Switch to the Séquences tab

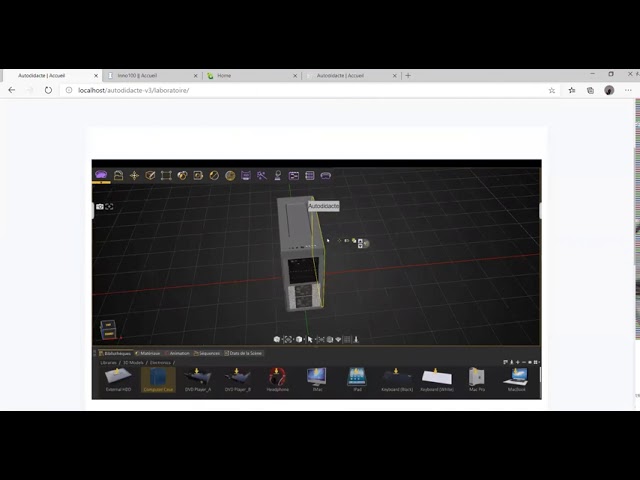[207, 353]
